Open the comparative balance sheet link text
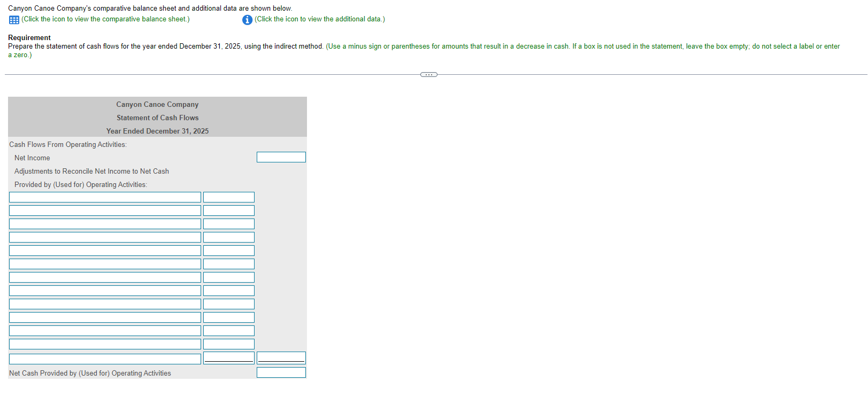 point(106,19)
